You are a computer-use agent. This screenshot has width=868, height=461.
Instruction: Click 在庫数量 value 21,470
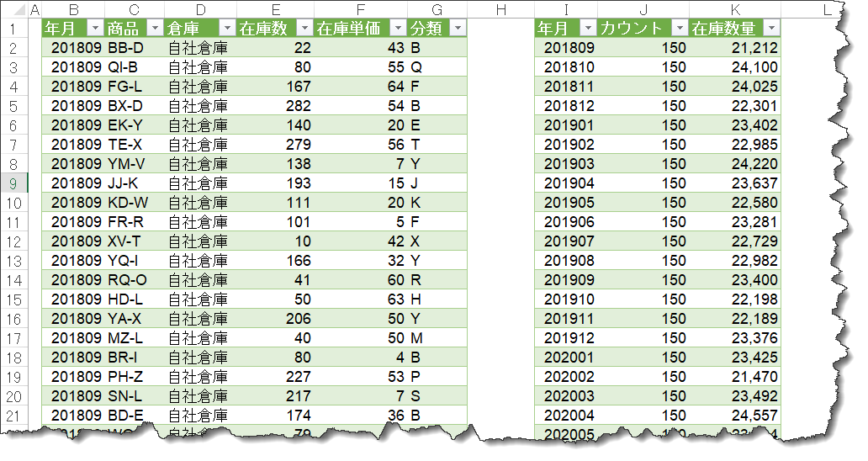pos(734,377)
